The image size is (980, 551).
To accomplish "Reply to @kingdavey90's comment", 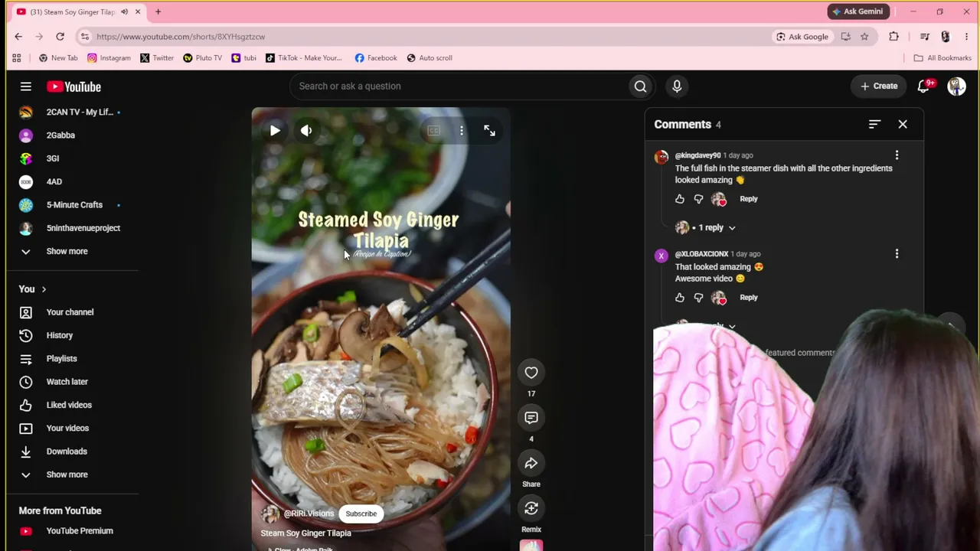I will click(749, 199).
